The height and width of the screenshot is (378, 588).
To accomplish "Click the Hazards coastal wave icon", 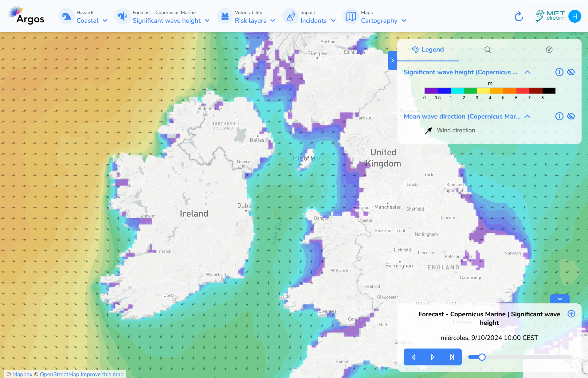I will (66, 16).
